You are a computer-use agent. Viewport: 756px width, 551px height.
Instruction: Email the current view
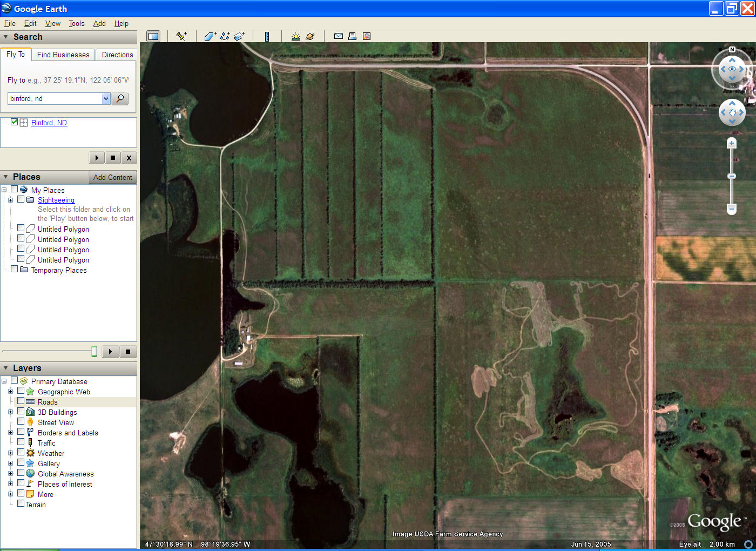click(339, 36)
